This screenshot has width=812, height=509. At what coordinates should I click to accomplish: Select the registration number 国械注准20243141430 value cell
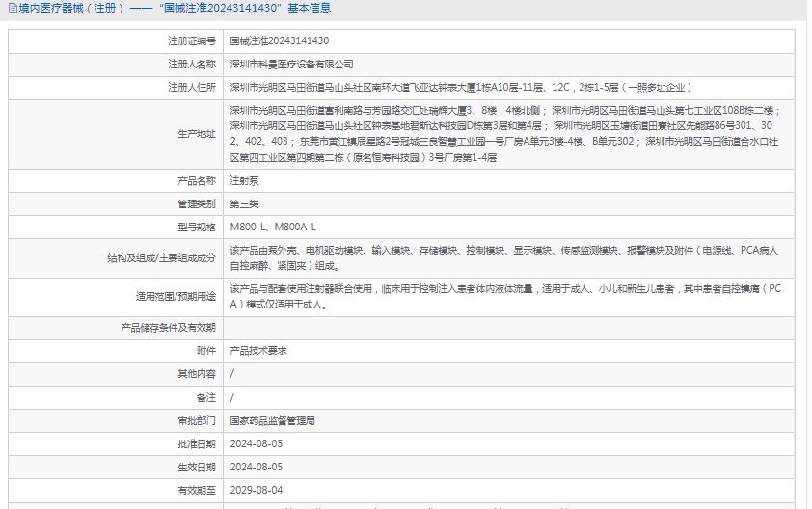click(x=280, y=40)
